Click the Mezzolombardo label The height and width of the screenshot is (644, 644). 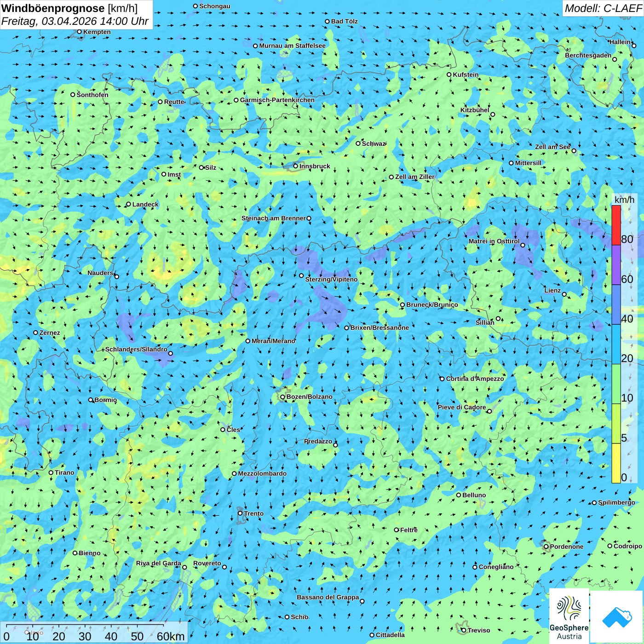click(262, 473)
